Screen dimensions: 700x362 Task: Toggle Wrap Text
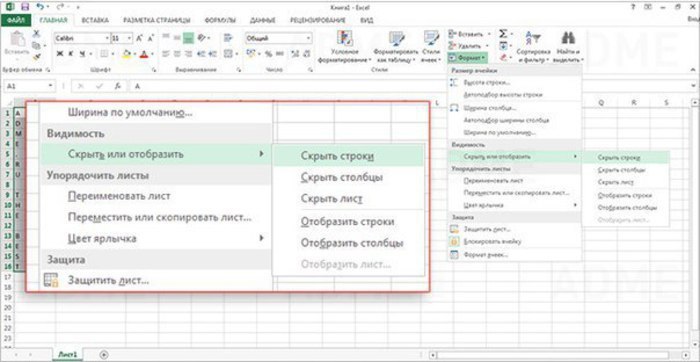tap(228, 38)
